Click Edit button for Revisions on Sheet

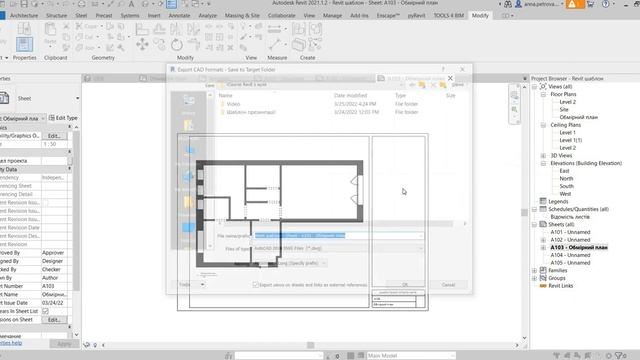(x=54, y=320)
